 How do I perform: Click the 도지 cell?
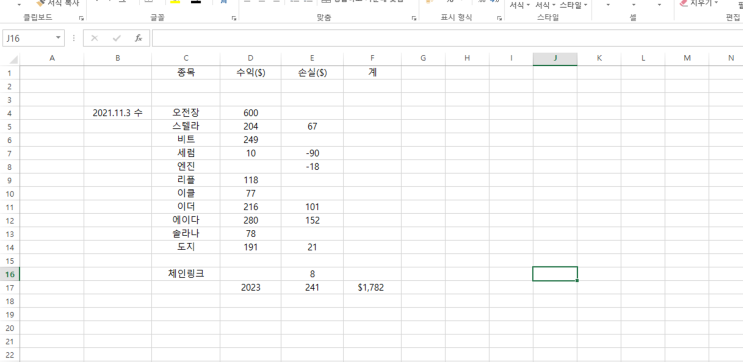(x=186, y=247)
